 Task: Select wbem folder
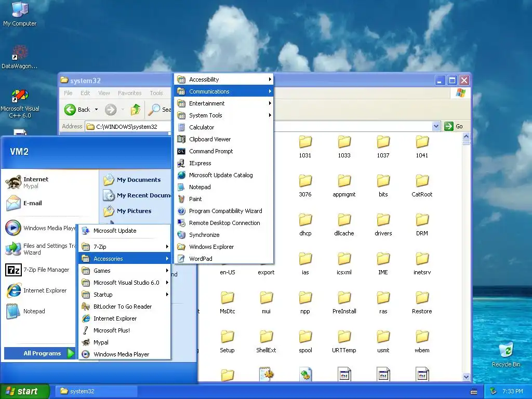click(x=422, y=341)
